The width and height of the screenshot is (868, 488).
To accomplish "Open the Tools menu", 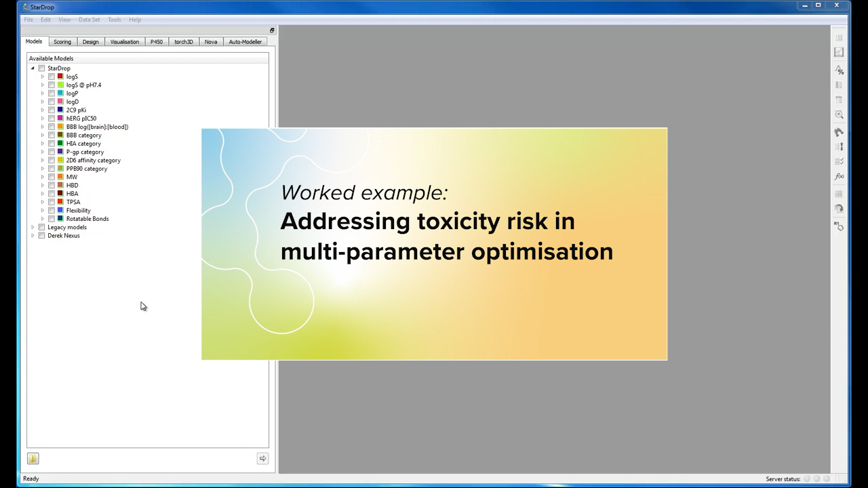I will point(114,19).
